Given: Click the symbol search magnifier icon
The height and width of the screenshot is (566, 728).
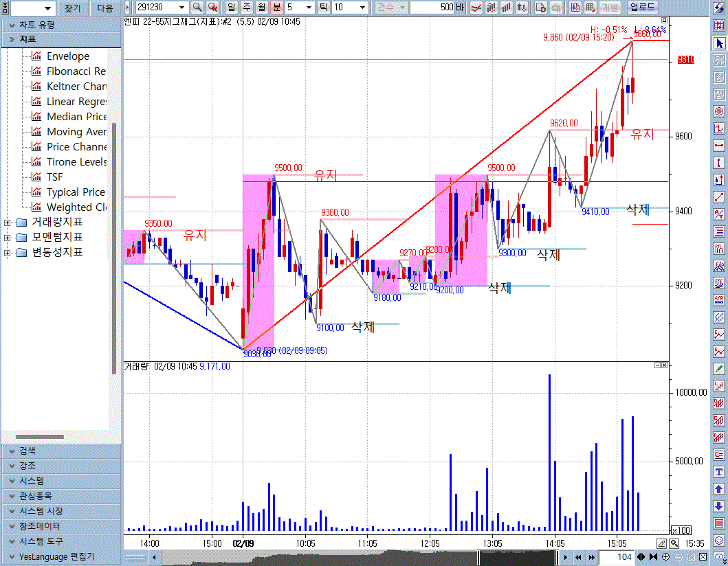Looking at the screenshot, I should pos(197,8).
